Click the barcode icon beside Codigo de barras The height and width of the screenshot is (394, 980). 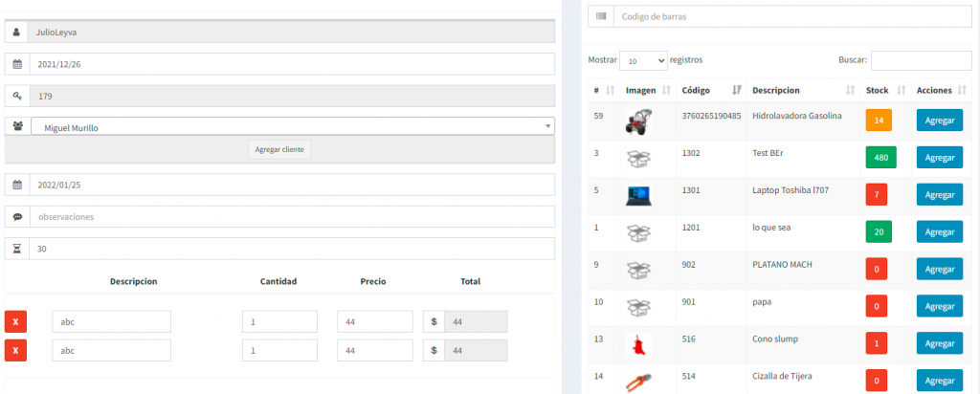click(x=601, y=16)
